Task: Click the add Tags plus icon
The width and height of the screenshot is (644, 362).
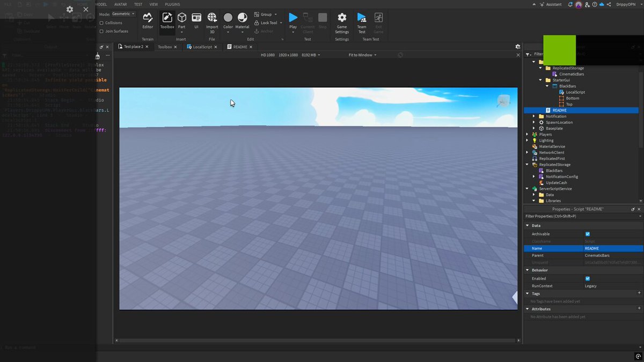Action: click(639, 293)
